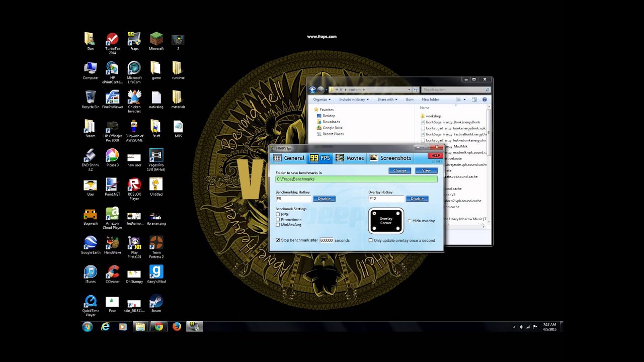
Task: Click View benchmark folder button
Action: [x=426, y=170]
